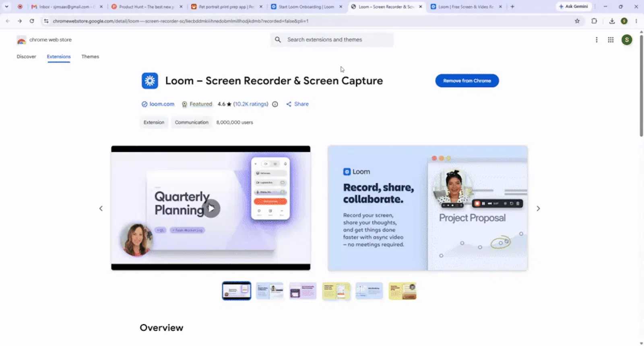Open the Themes section
The width and height of the screenshot is (644, 346).
tap(90, 56)
